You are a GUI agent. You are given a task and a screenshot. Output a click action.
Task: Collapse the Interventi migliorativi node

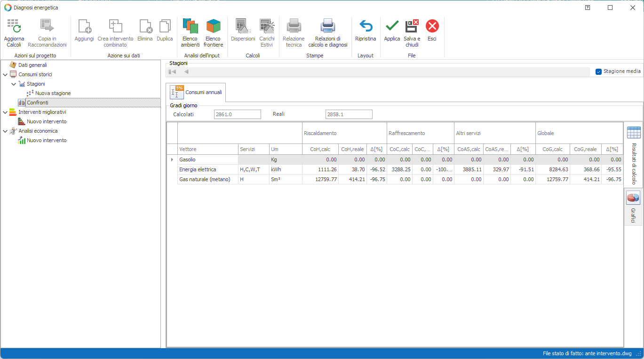(x=5, y=112)
